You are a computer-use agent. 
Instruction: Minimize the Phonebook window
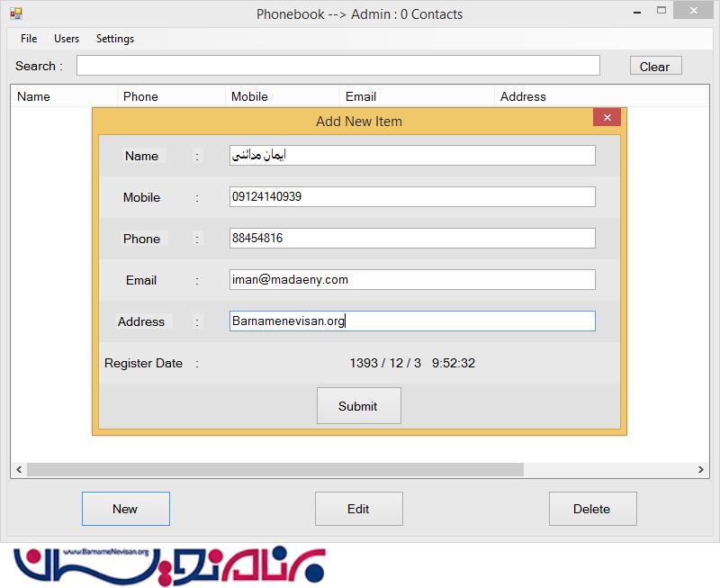(637, 12)
